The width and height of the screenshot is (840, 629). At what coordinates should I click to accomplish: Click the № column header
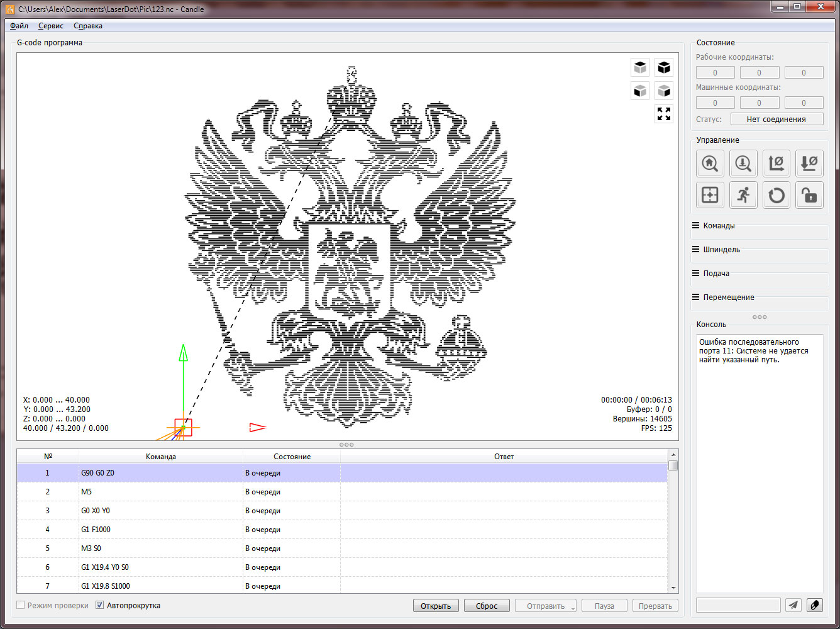pyautogui.click(x=48, y=457)
